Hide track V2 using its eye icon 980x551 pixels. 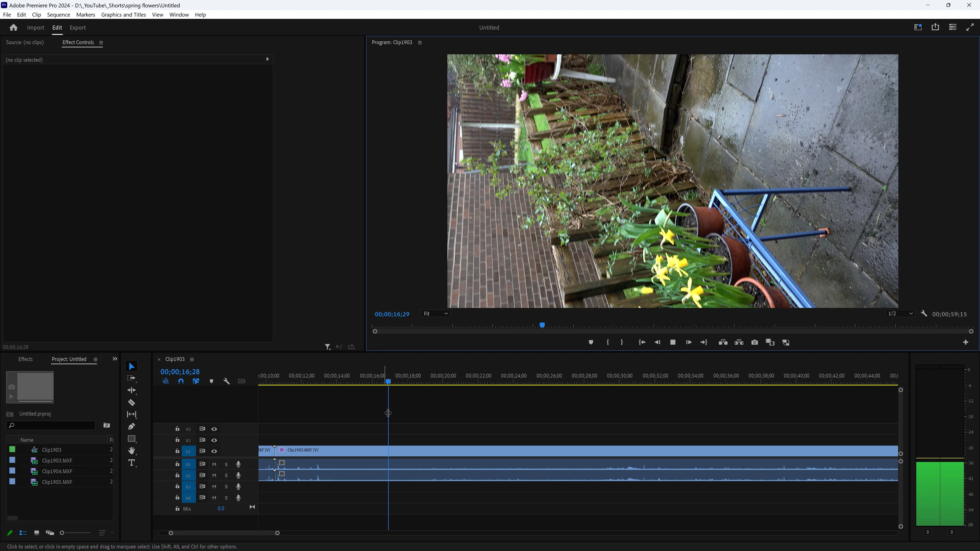pos(214,440)
